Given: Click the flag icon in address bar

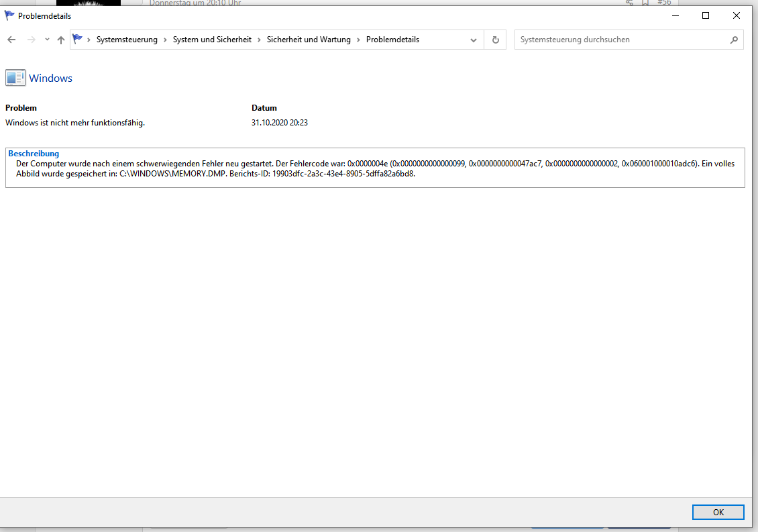Looking at the screenshot, I should (x=77, y=39).
